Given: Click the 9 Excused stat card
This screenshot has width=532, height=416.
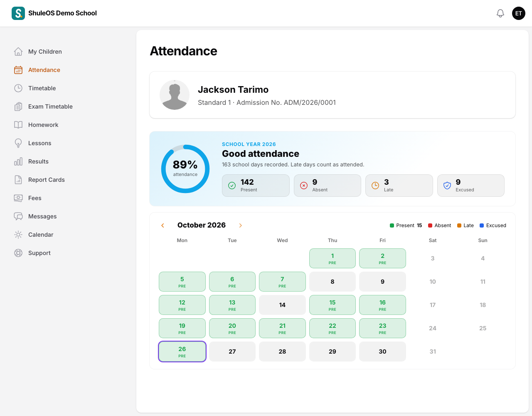Looking at the screenshot, I should pyautogui.click(x=471, y=186).
